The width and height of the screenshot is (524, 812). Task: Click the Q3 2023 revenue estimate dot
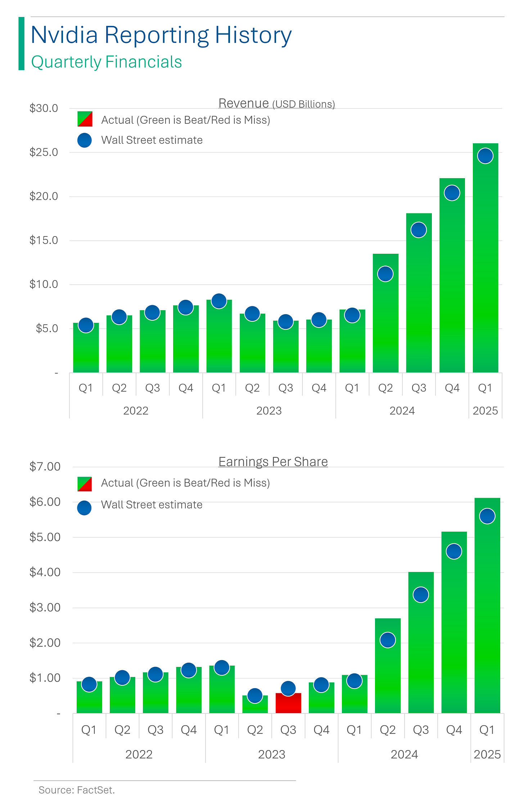coord(286,321)
